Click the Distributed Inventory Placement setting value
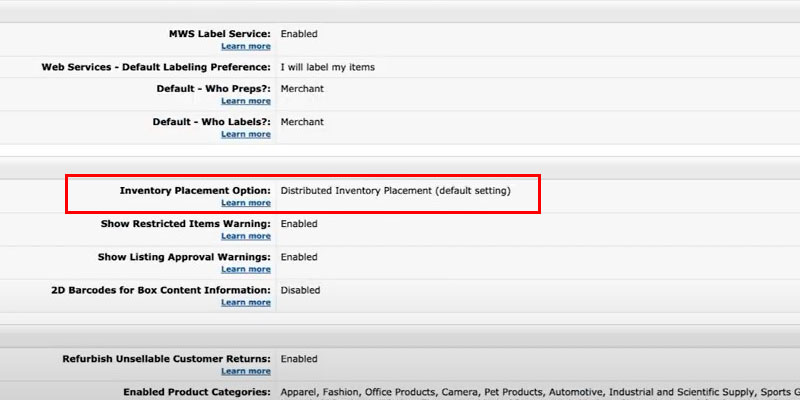The width and height of the screenshot is (800, 400). (x=395, y=190)
